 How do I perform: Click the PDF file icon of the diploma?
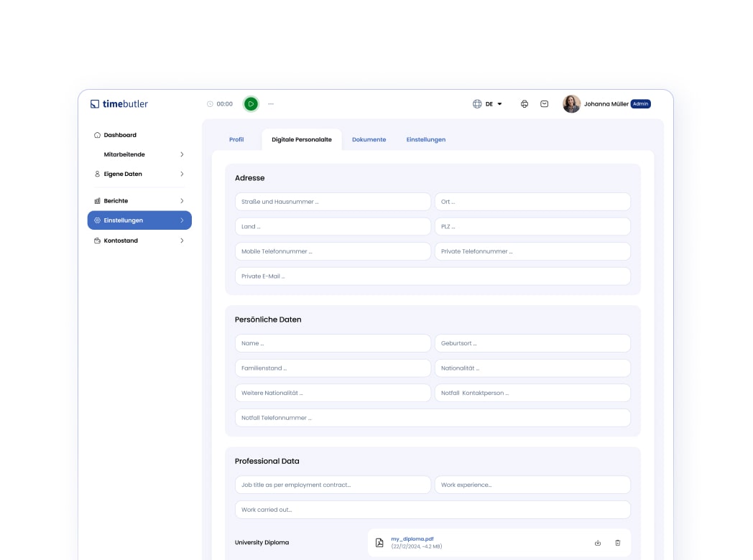tap(379, 543)
